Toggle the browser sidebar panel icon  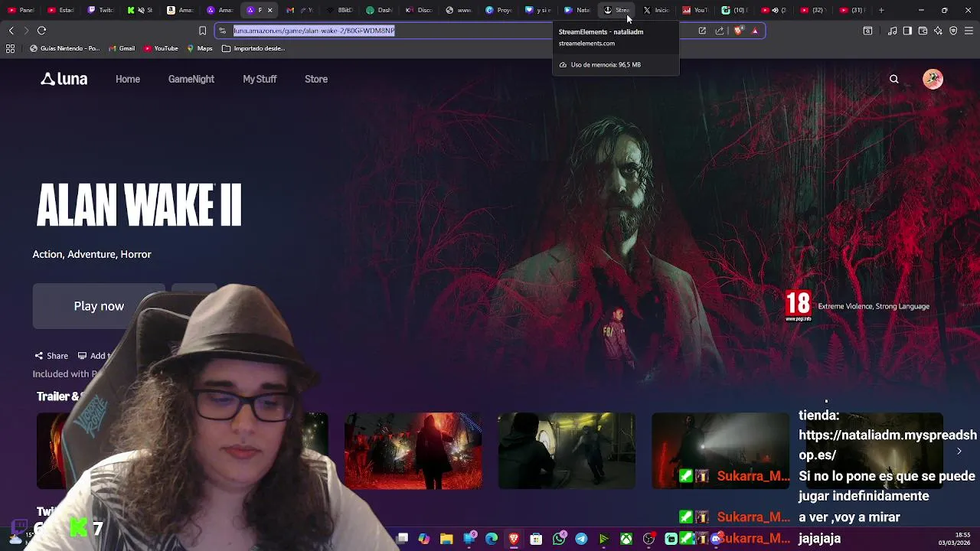pos(907,31)
